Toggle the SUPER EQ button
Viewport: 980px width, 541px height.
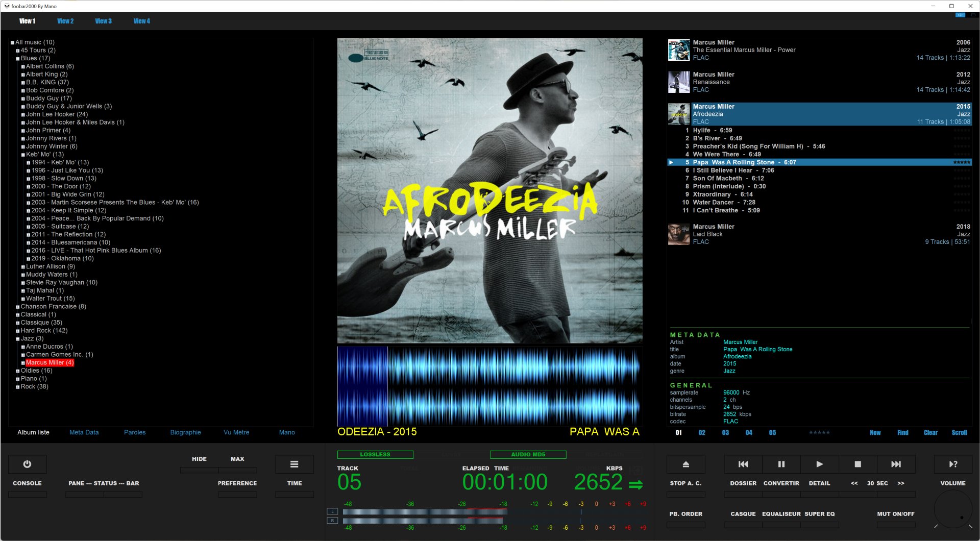[x=819, y=525]
